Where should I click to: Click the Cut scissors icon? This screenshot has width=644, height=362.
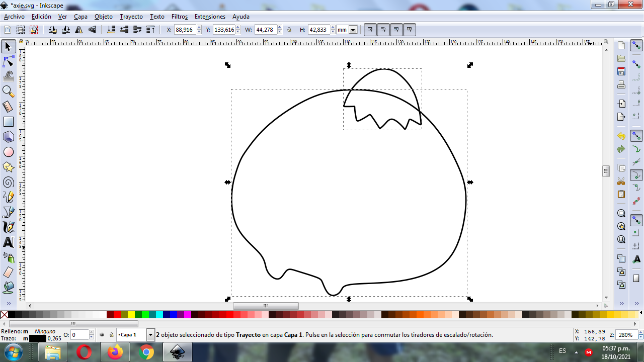621,181
